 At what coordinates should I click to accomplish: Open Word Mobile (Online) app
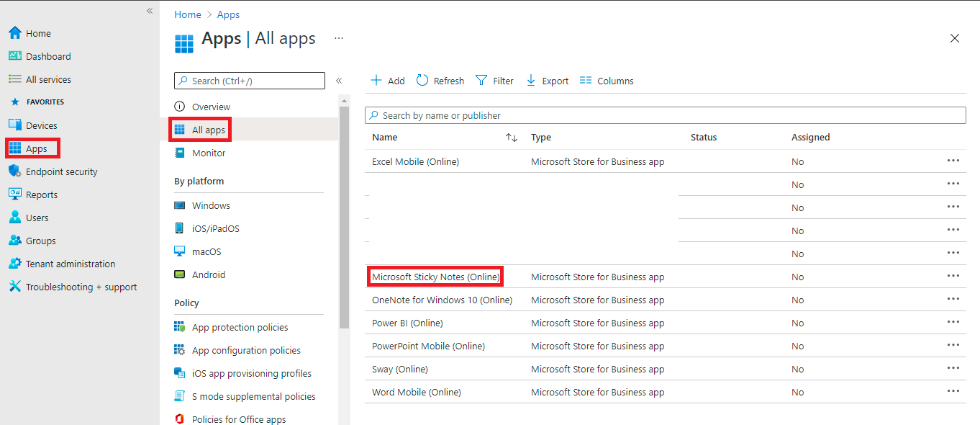point(417,392)
